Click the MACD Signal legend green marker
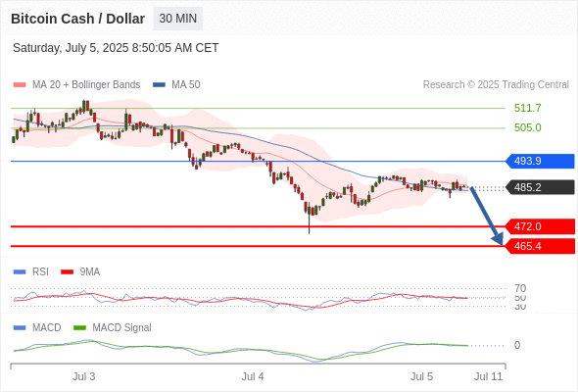 point(79,328)
